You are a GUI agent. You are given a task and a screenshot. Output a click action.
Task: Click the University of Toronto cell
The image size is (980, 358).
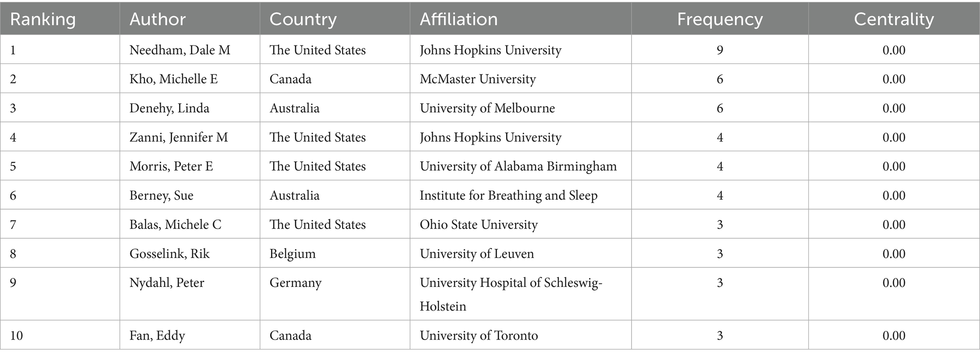click(479, 336)
